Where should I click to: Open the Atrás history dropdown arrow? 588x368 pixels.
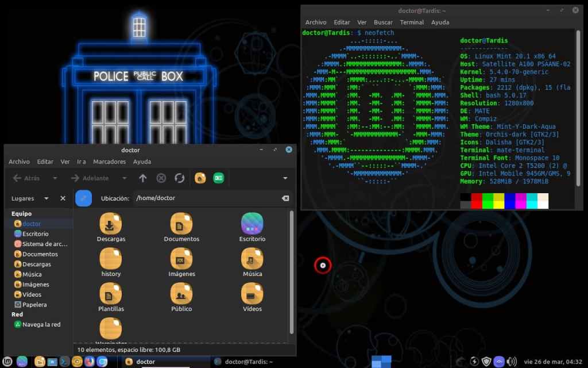click(55, 178)
